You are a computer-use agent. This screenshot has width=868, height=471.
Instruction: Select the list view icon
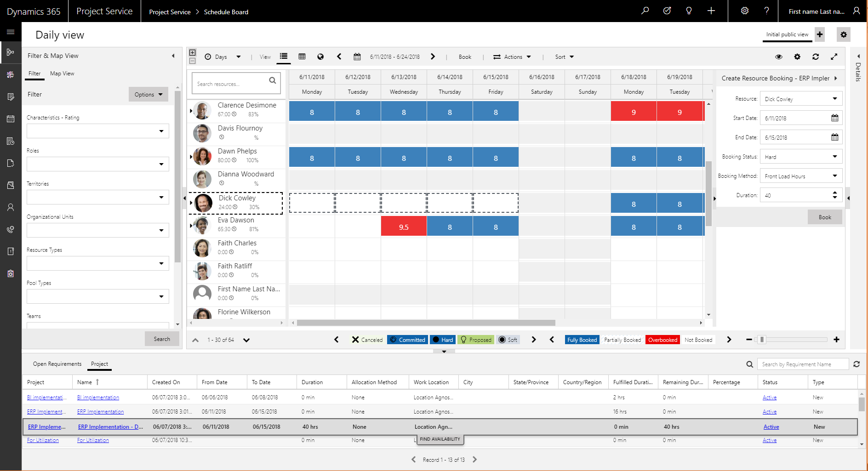tap(283, 57)
